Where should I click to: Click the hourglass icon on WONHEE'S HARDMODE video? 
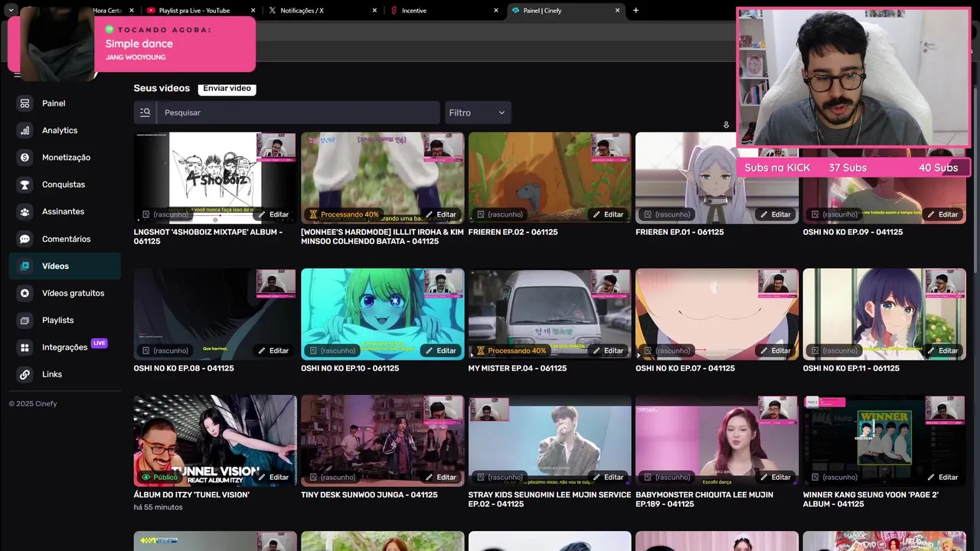coord(313,215)
